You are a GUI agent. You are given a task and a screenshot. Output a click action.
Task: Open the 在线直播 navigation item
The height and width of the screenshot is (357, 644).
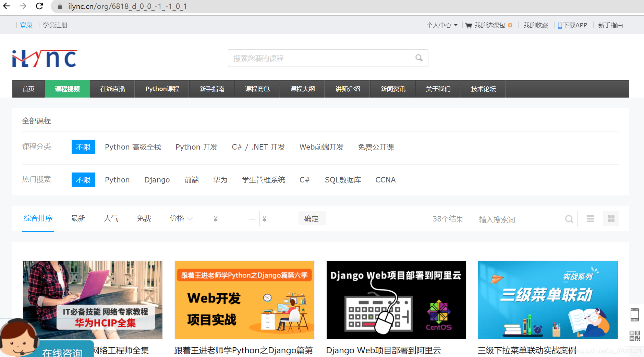[x=112, y=89]
